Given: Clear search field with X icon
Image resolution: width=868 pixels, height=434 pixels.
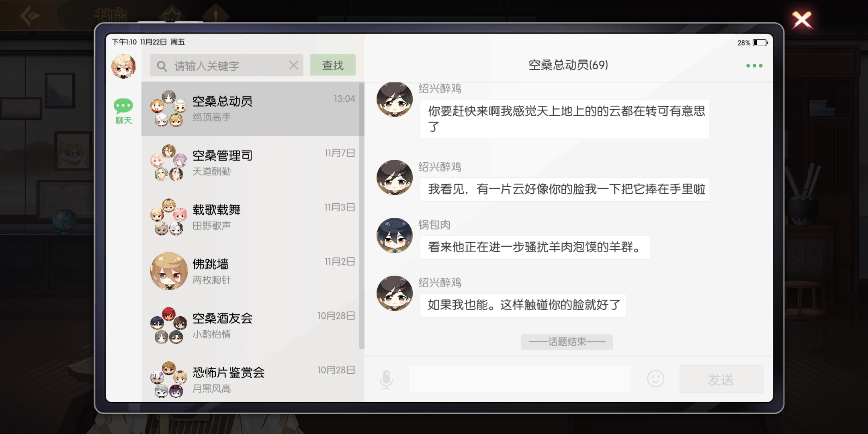Looking at the screenshot, I should pos(294,65).
